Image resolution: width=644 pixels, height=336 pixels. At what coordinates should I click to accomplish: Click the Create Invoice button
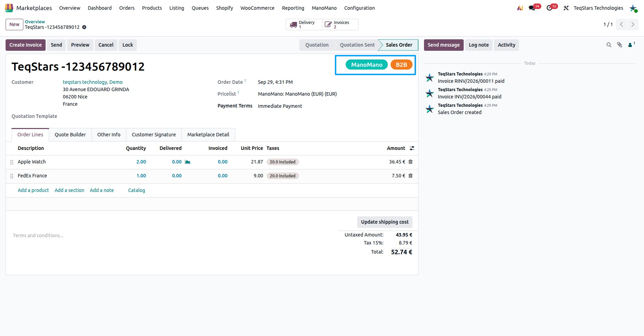pyautogui.click(x=25, y=45)
